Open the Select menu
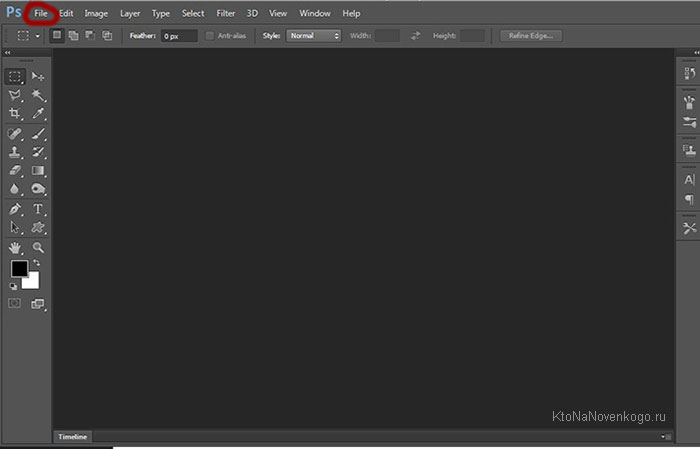Screen dimensions: 700x449 click(x=193, y=13)
